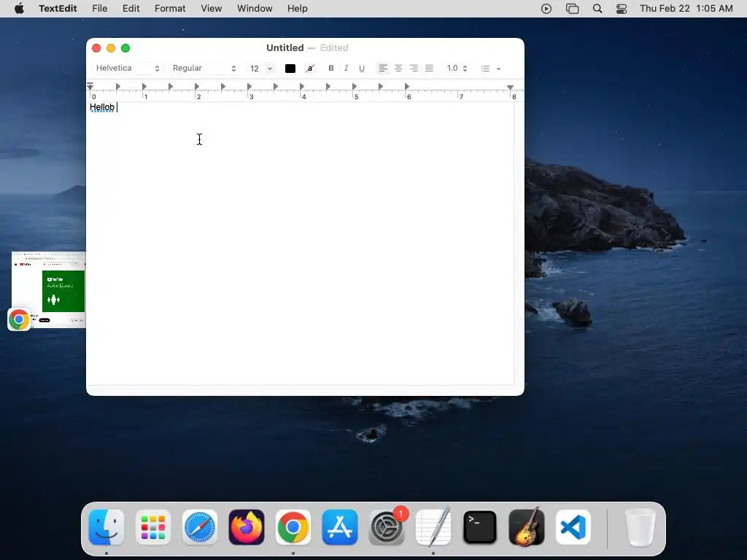
Task: Open System Preferences from the Dock
Action: point(387,527)
